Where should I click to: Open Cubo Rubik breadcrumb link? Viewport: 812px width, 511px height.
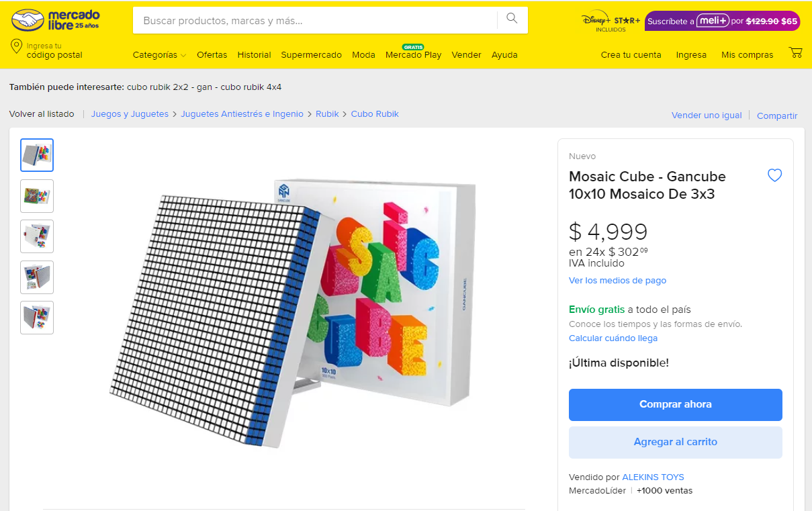click(x=375, y=114)
